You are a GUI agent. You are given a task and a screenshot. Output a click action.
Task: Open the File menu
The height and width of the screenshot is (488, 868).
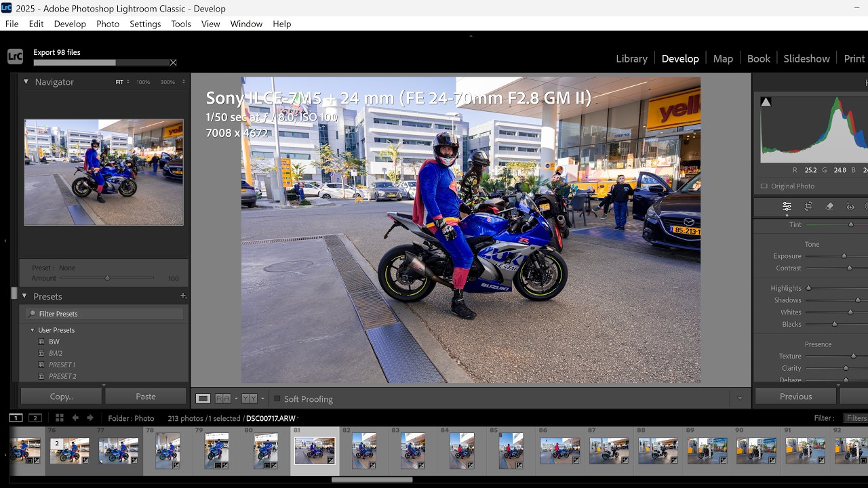12,24
